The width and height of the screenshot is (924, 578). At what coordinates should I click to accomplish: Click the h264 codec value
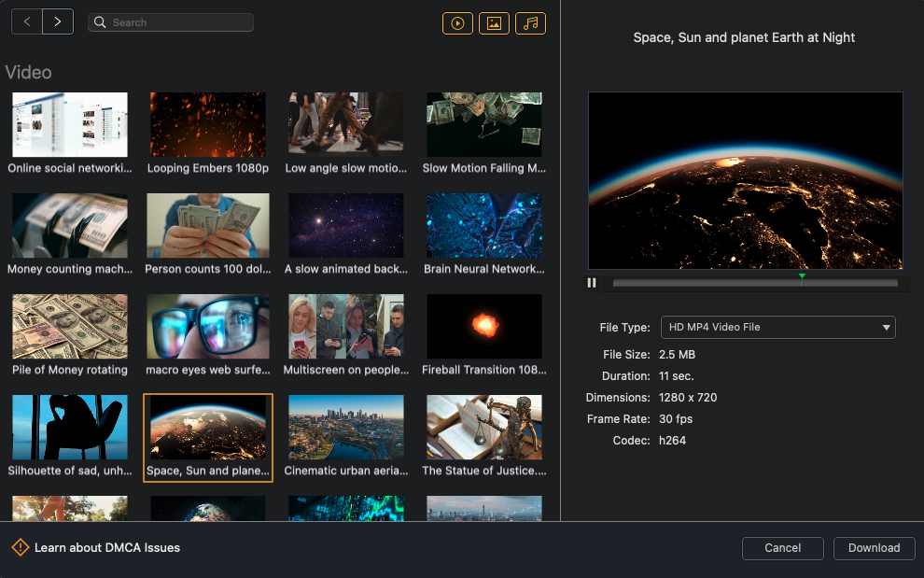pos(672,441)
